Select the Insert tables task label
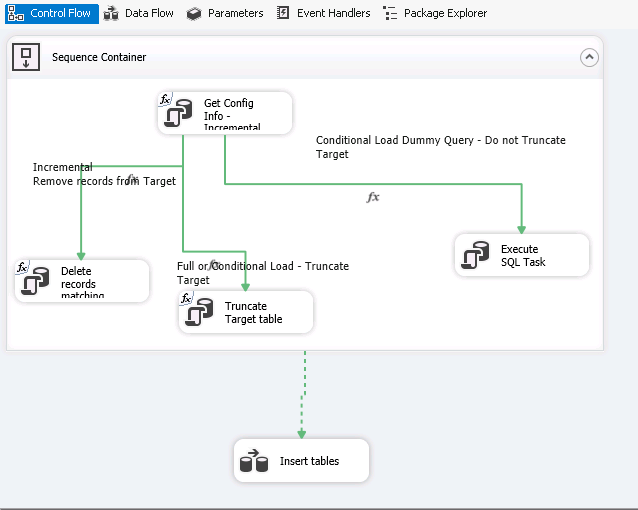 pyautogui.click(x=309, y=461)
